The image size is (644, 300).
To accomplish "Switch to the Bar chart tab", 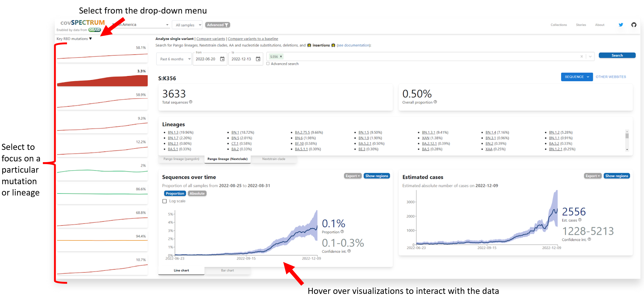I will pyautogui.click(x=227, y=270).
